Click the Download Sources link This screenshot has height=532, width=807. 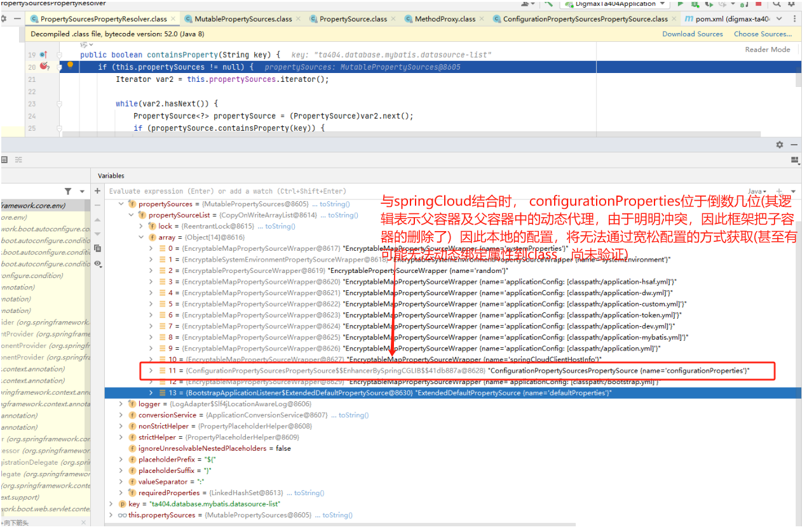pyautogui.click(x=693, y=34)
